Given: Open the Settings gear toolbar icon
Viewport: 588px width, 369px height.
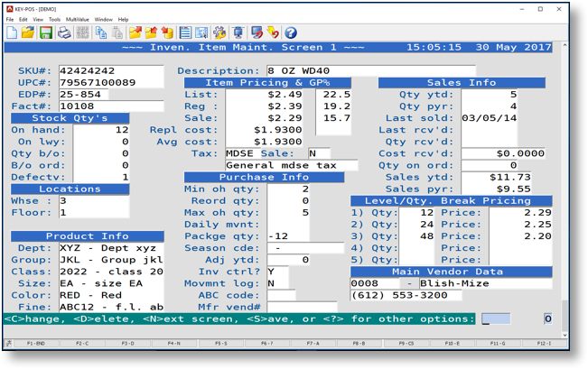Looking at the screenshot, I should (219, 32).
